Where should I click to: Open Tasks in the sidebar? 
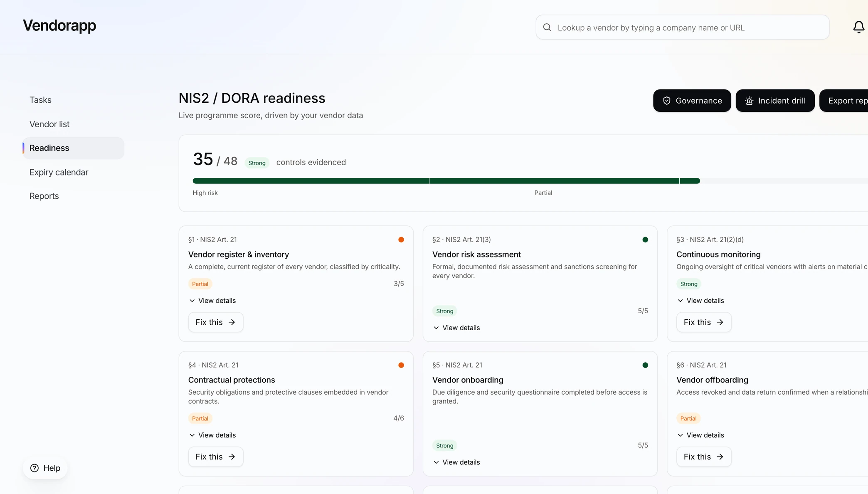tap(73, 100)
